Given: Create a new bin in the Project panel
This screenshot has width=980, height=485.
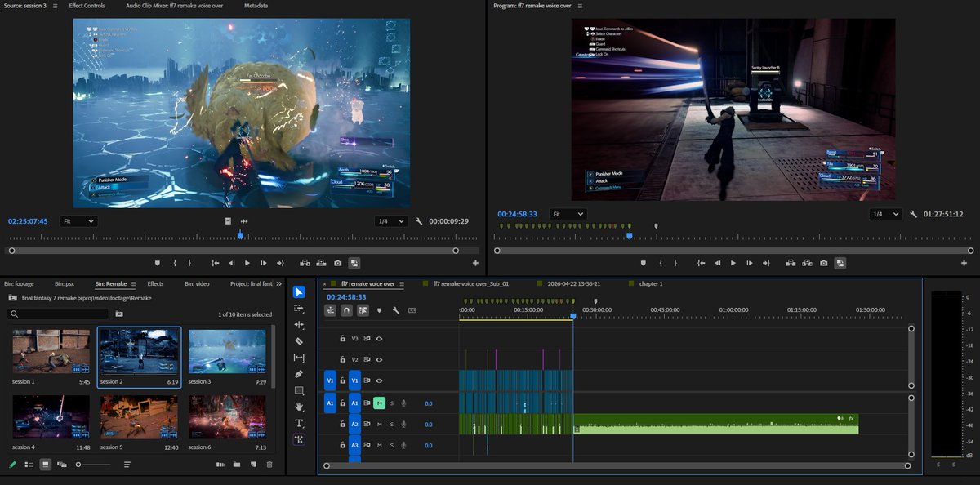Looking at the screenshot, I should pos(236,465).
